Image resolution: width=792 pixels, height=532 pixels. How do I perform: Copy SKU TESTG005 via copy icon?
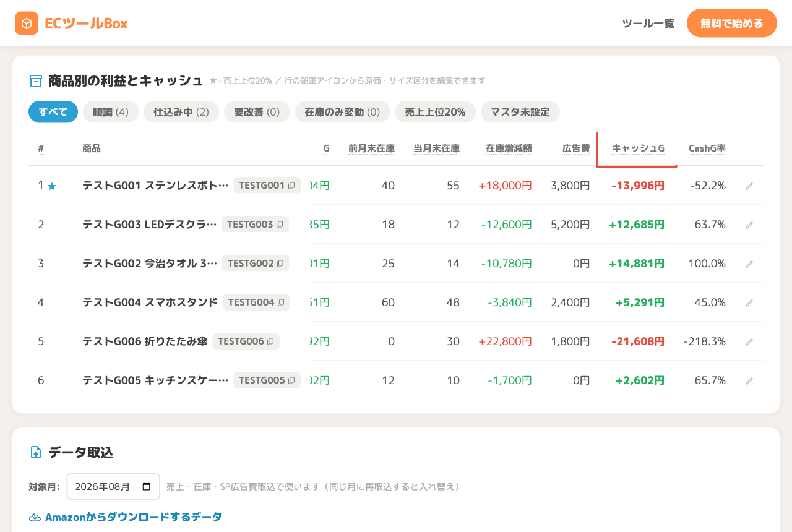tap(292, 380)
